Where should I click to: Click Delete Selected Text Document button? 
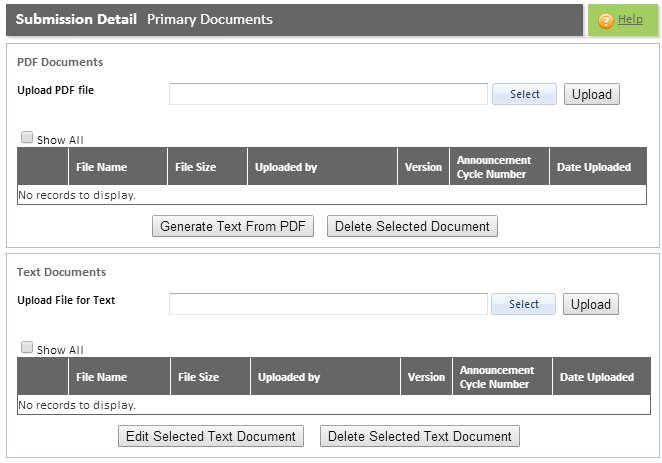coord(420,436)
